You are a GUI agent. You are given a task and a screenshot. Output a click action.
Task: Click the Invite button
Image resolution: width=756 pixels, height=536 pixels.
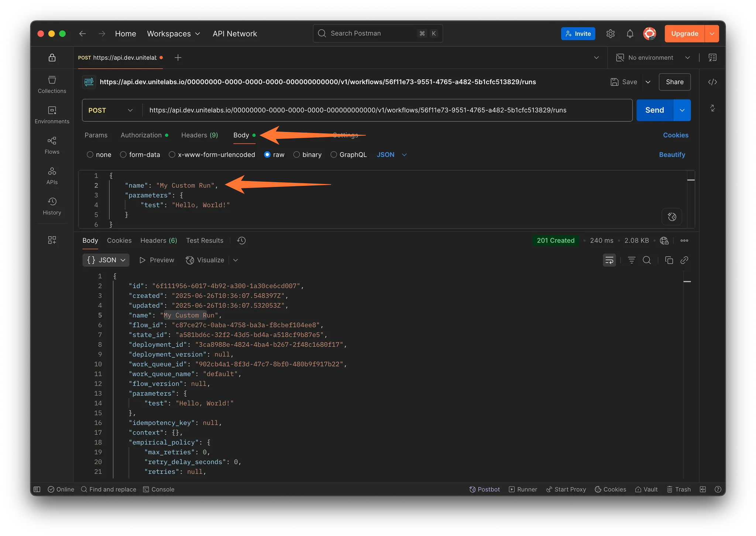(578, 34)
